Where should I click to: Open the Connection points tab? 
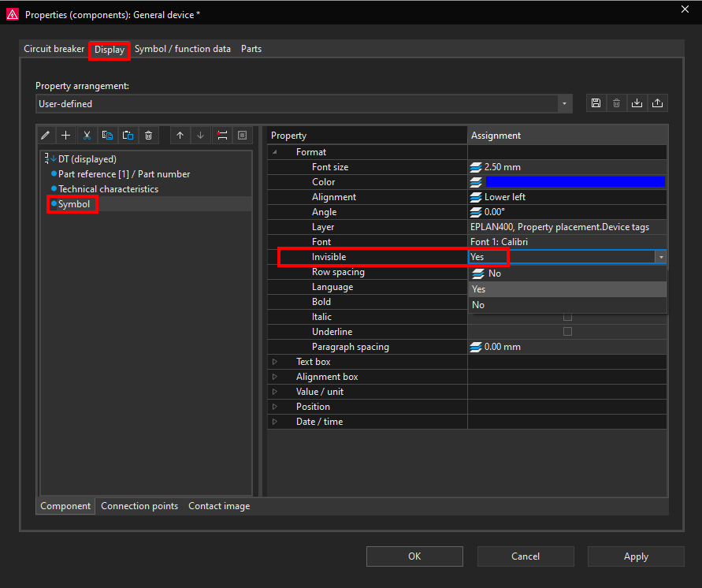[x=139, y=506]
